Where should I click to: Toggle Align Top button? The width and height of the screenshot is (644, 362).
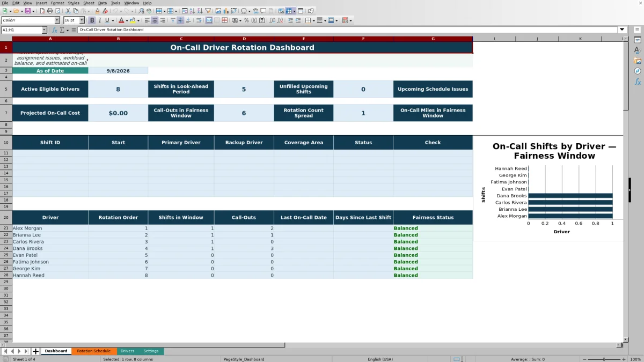click(x=173, y=20)
